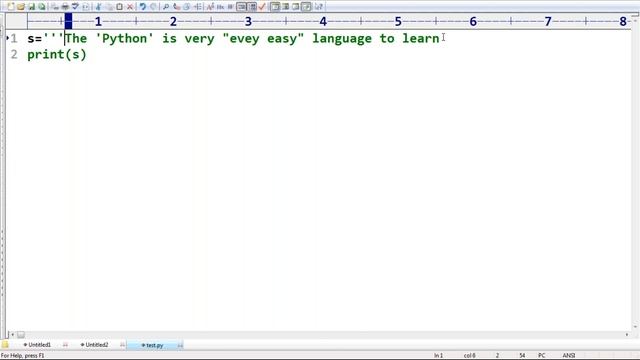The image size is (640, 360).
Task: Click the horizontal scrollbar right arrow
Action: [x=627, y=335]
